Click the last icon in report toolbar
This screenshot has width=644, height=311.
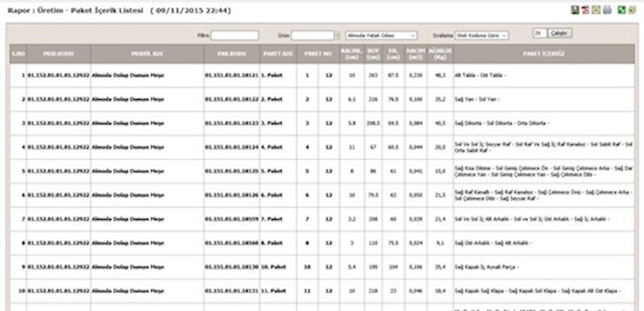(x=632, y=10)
